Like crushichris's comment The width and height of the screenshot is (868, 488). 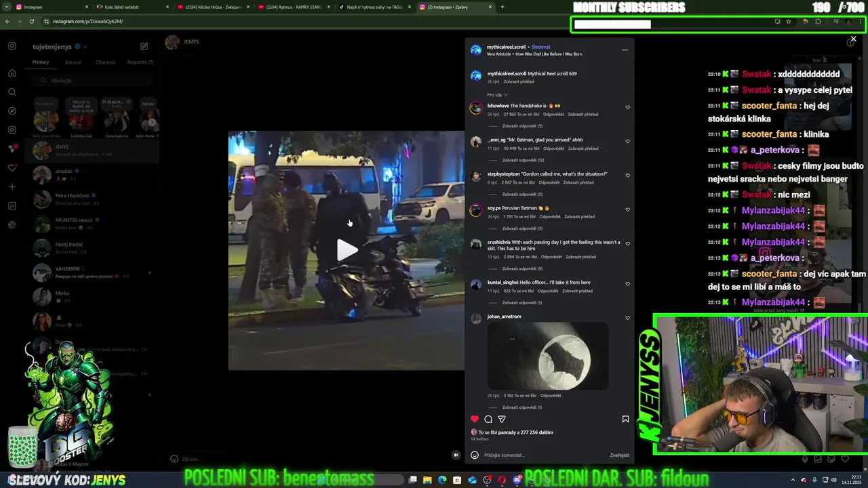point(627,243)
